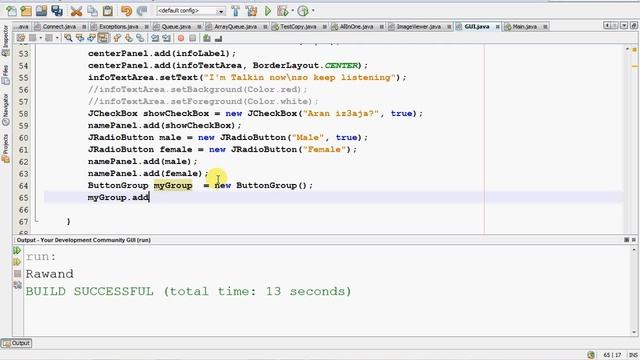Image resolution: width=640 pixels, height=360 pixels.
Task: Re-run with different parameters in Output panel
Action: point(17,262)
